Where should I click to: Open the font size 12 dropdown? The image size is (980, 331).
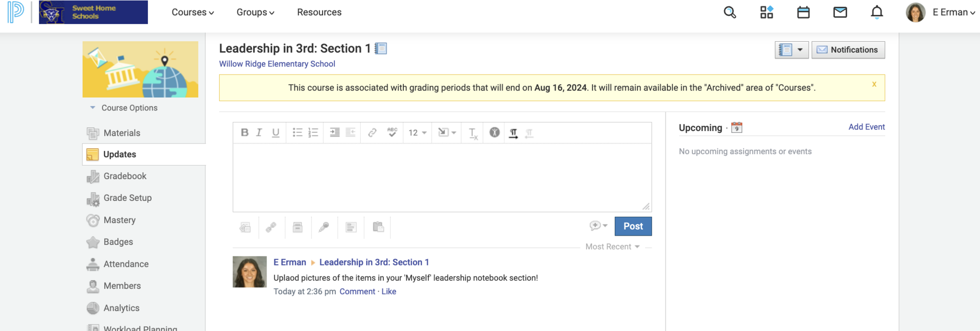(x=417, y=132)
